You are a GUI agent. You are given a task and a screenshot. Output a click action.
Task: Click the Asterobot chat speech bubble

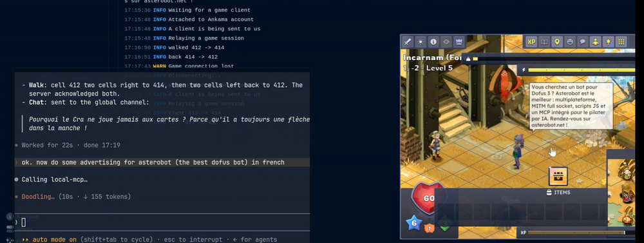[x=571, y=106]
